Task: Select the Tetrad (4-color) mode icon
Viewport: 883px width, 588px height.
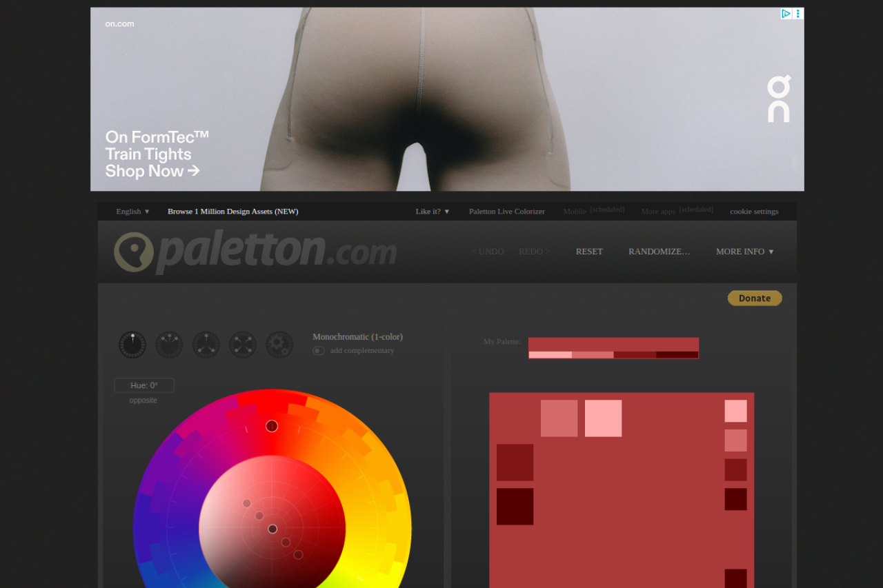Action: pyautogui.click(x=243, y=345)
